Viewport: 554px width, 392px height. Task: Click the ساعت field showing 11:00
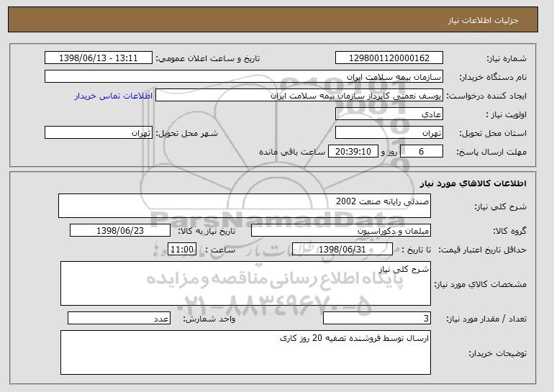pyautogui.click(x=182, y=250)
